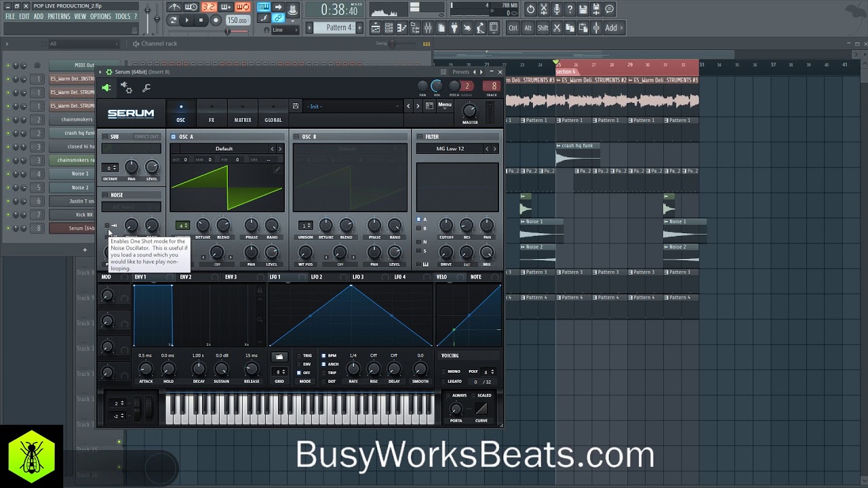The height and width of the screenshot is (488, 868).
Task: Open Serum detailed settings plug-gear icon
Action: [126, 87]
